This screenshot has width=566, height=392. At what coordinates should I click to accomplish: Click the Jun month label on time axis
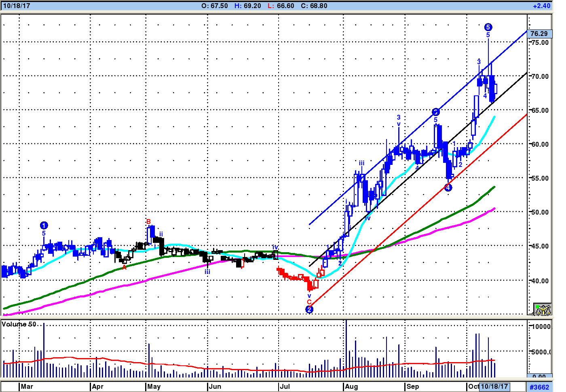(x=215, y=386)
